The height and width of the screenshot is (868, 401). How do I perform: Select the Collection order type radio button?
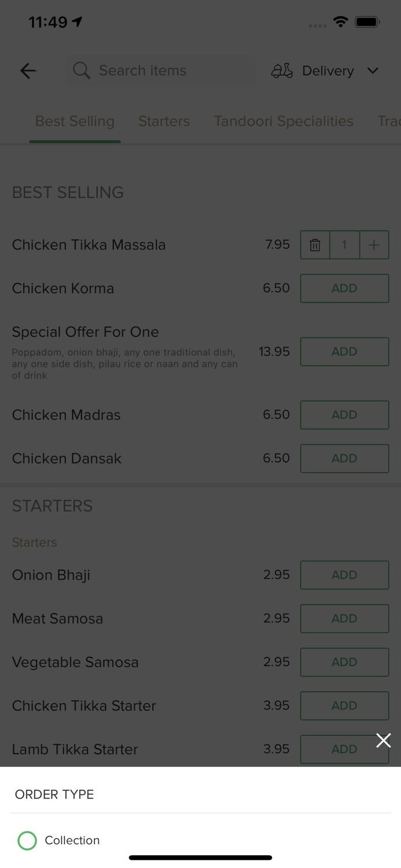point(27,840)
